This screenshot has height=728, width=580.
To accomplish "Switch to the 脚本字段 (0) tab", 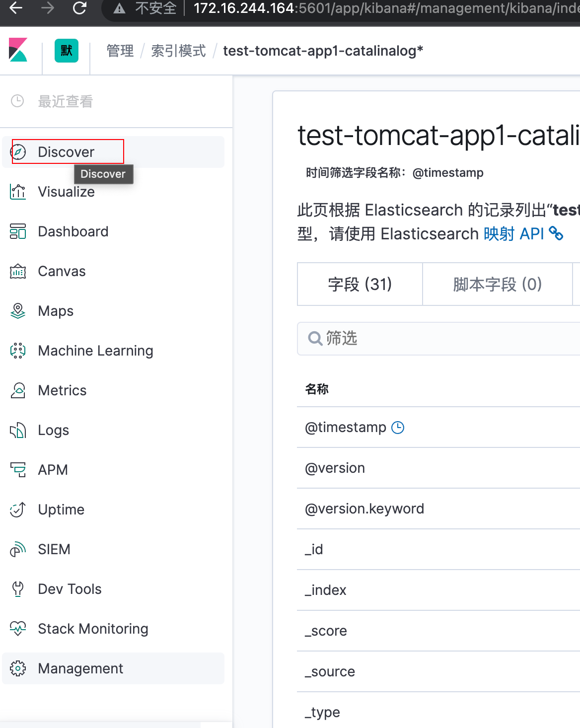I will coord(498,284).
